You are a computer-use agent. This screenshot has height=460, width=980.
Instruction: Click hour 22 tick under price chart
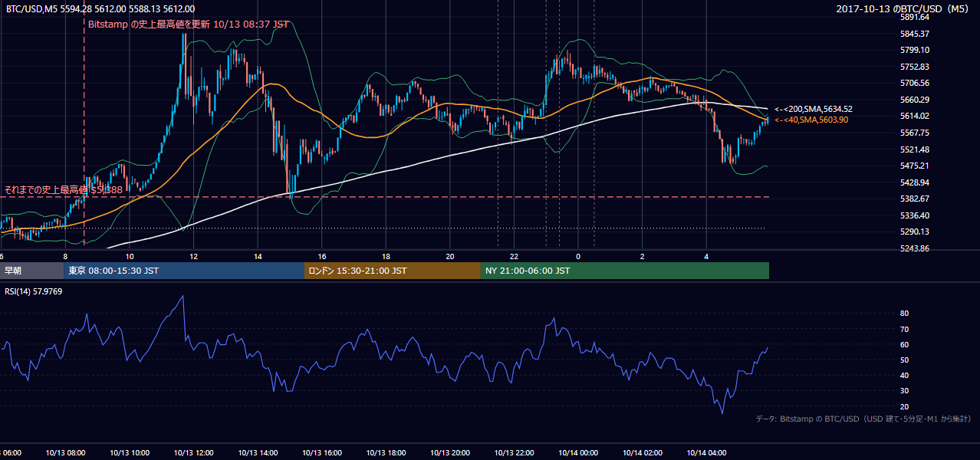(x=515, y=256)
